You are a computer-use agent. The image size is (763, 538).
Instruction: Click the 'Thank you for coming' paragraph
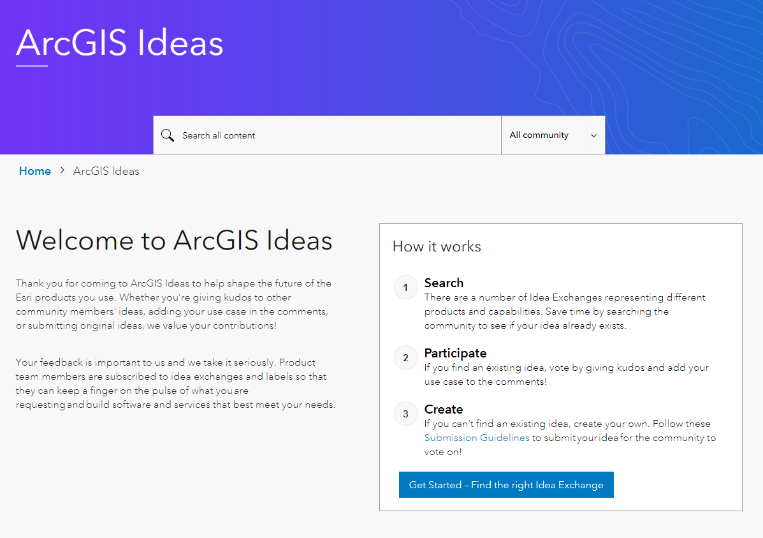[174, 304]
